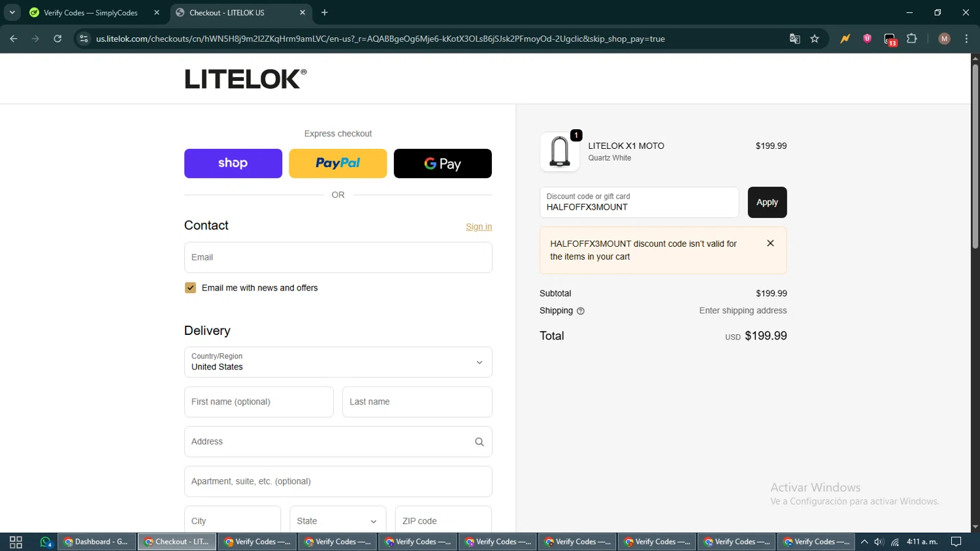Viewport: 980px width, 551px height.
Task: Open WhatsApp from the taskbar
Action: tap(46, 542)
